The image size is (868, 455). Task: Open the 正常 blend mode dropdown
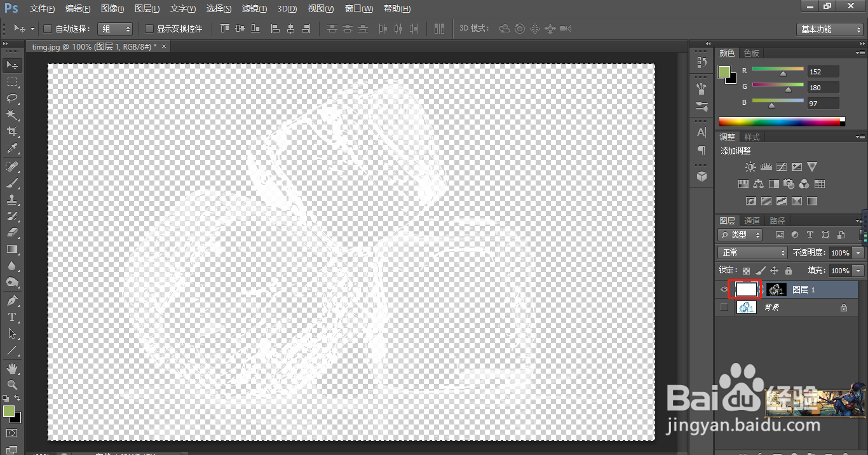(x=752, y=253)
